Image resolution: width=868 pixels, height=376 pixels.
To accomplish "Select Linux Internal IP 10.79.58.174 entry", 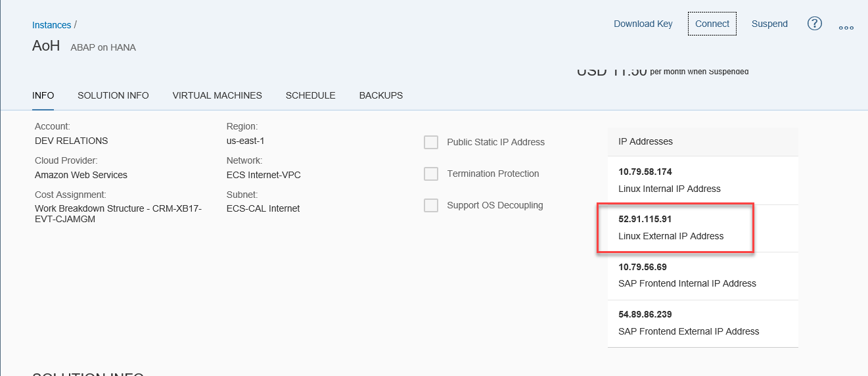I will click(x=703, y=180).
